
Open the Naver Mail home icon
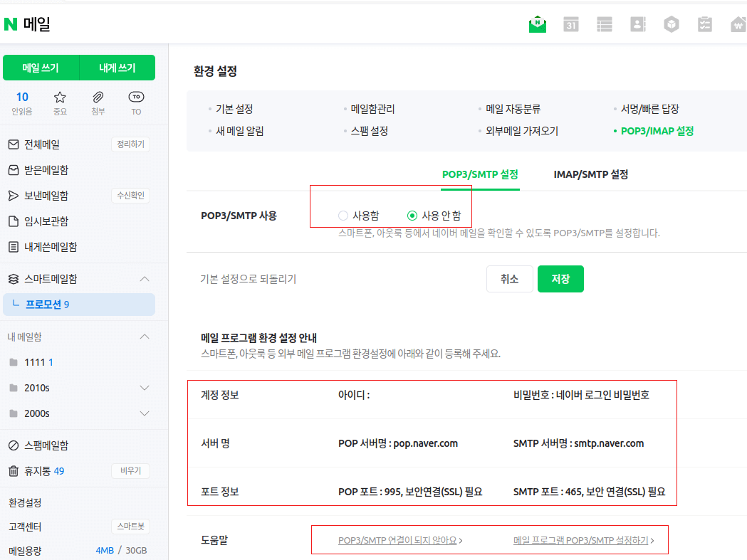538,23
